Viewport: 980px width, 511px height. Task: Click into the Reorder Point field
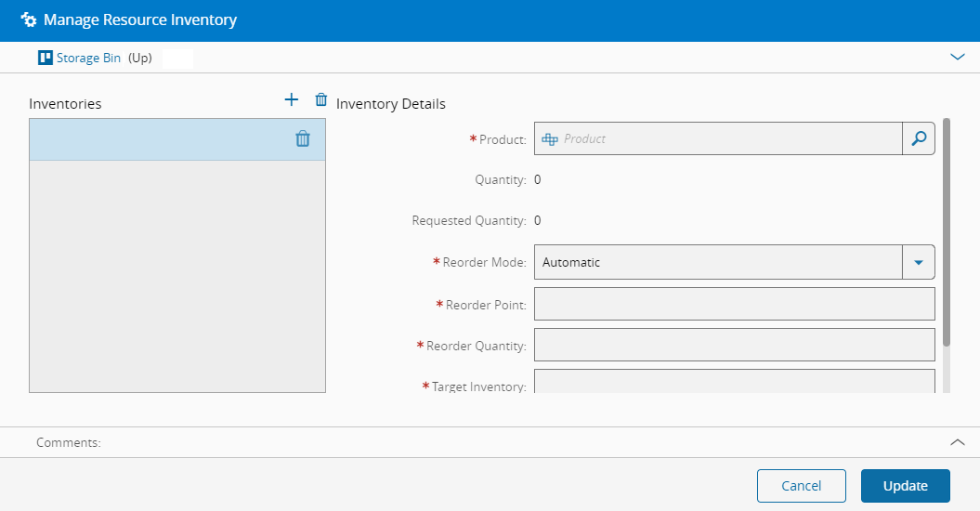point(734,304)
